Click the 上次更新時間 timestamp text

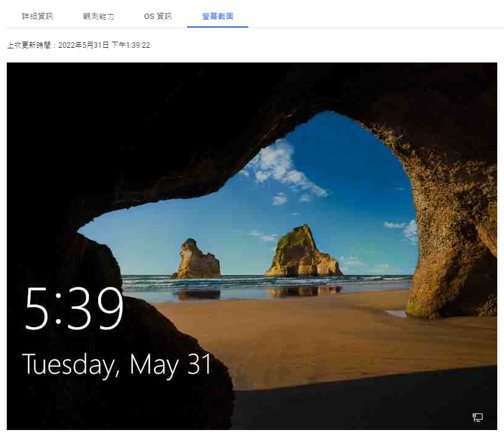(x=78, y=45)
